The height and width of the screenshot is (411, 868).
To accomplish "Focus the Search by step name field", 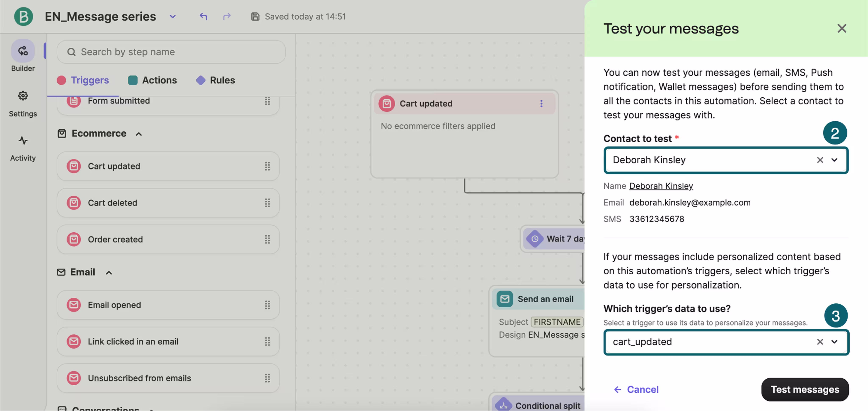I will tap(171, 52).
